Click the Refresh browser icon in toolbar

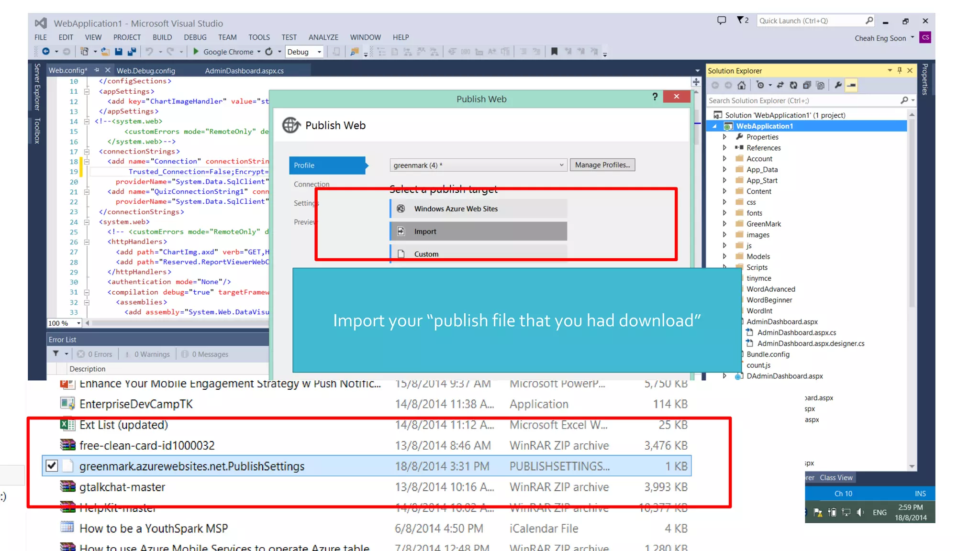(x=269, y=52)
